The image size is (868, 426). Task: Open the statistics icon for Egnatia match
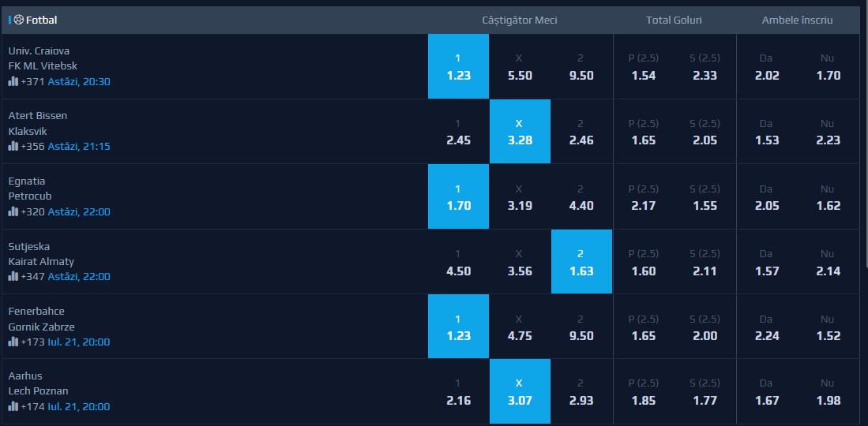13,211
